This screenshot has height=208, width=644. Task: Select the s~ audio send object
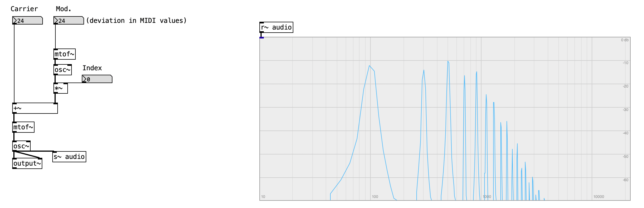(x=69, y=157)
